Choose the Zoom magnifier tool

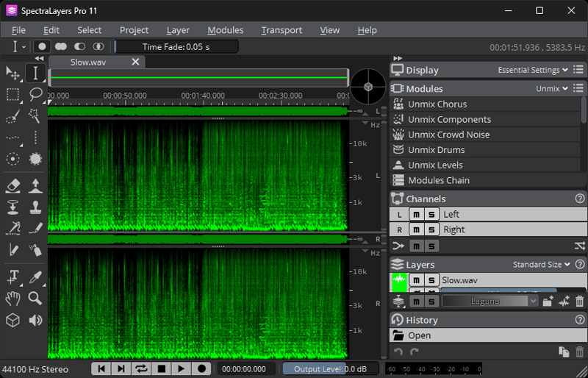35,298
